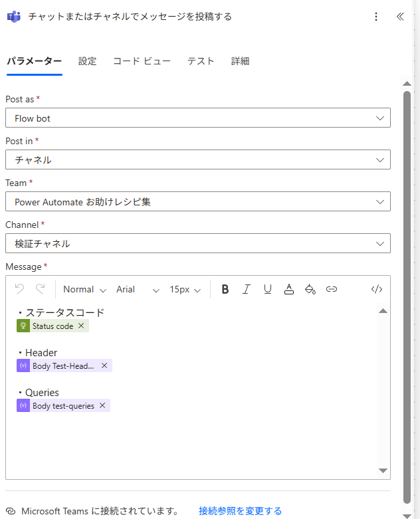Click the 接続参照を変更する link
420x519 pixels.
(241, 511)
